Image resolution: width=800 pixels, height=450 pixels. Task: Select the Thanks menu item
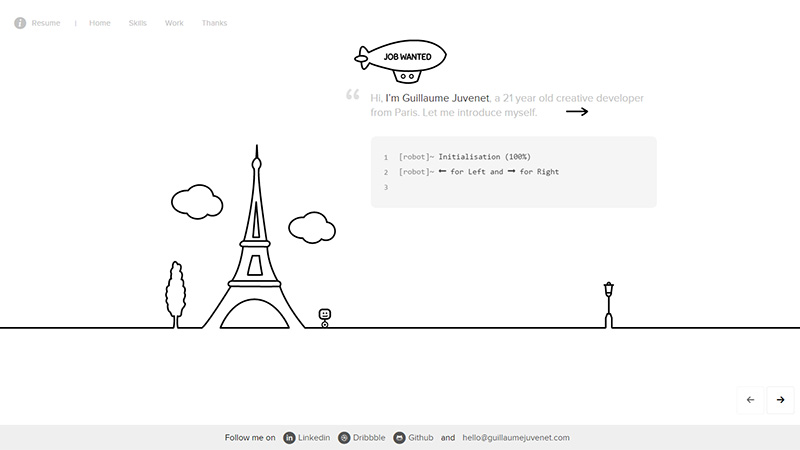click(214, 23)
